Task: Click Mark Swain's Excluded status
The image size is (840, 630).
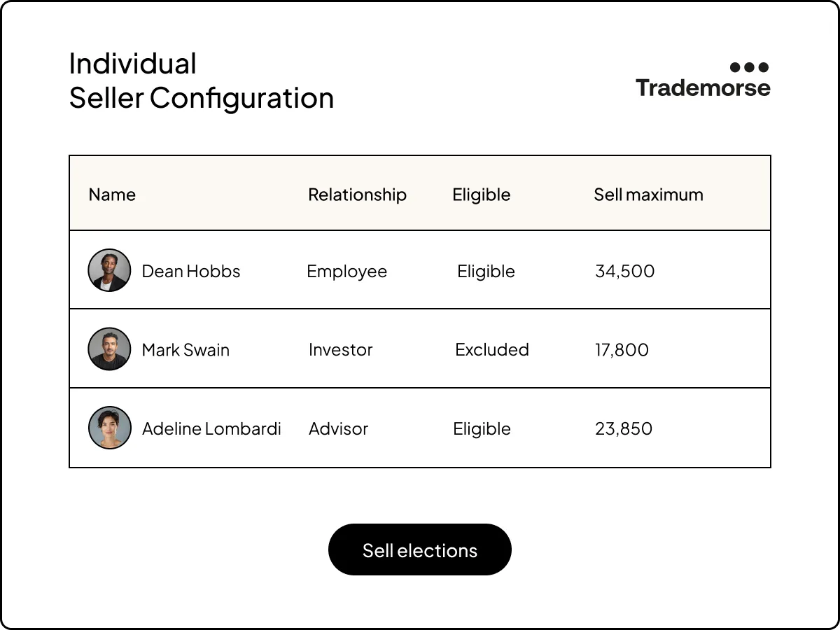Action: point(492,350)
